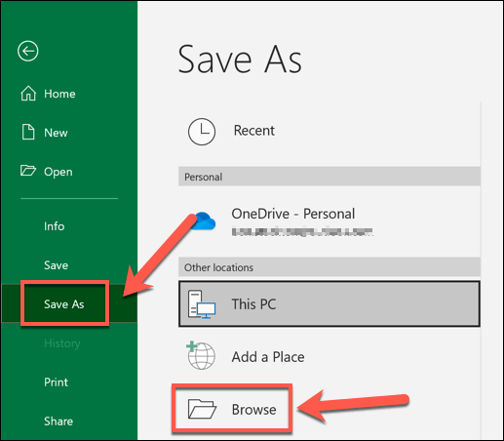The height and width of the screenshot is (441, 504).
Task: Click the Add a Place text
Action: pos(268,357)
